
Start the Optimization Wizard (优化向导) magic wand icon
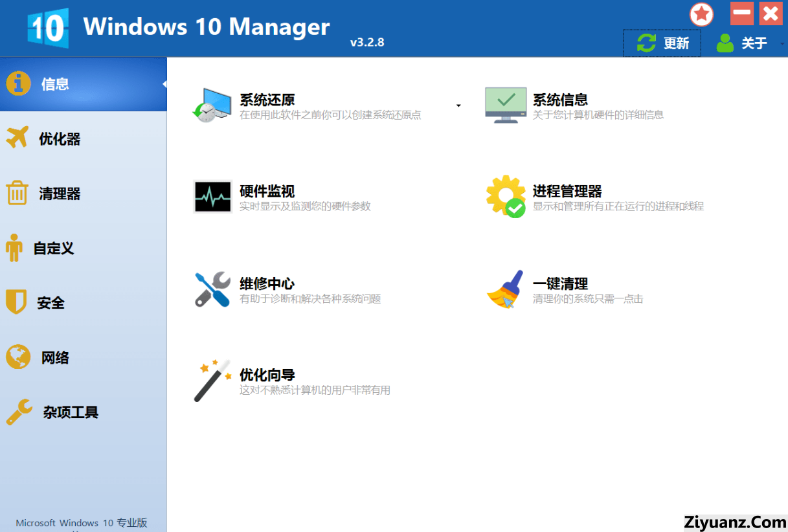[212, 381]
